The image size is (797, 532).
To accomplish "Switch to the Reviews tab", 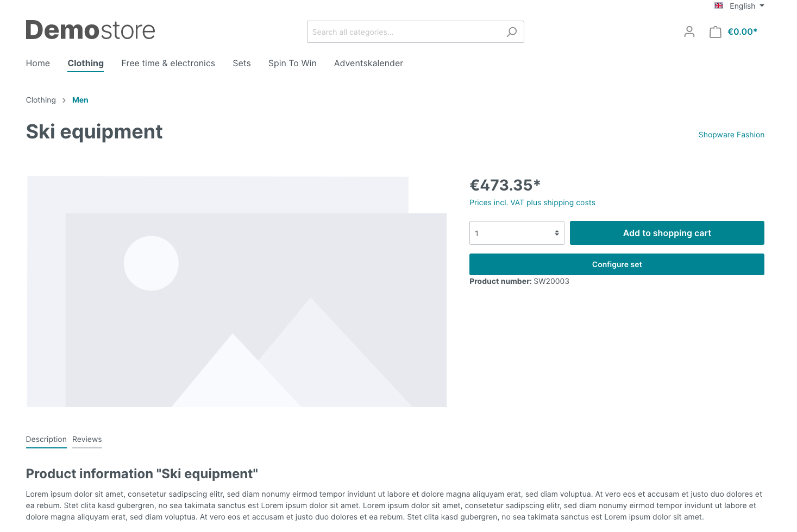I will click(x=87, y=440).
